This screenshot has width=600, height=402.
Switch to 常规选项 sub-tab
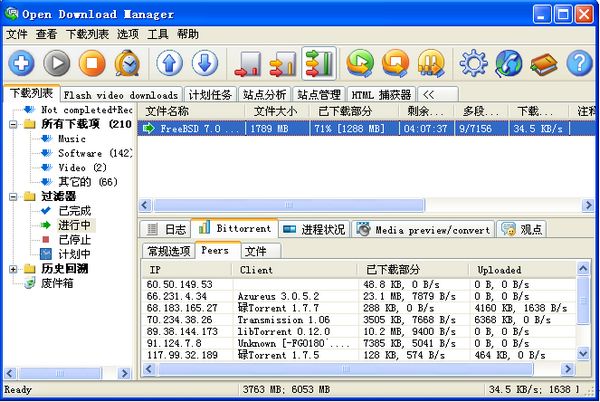169,251
